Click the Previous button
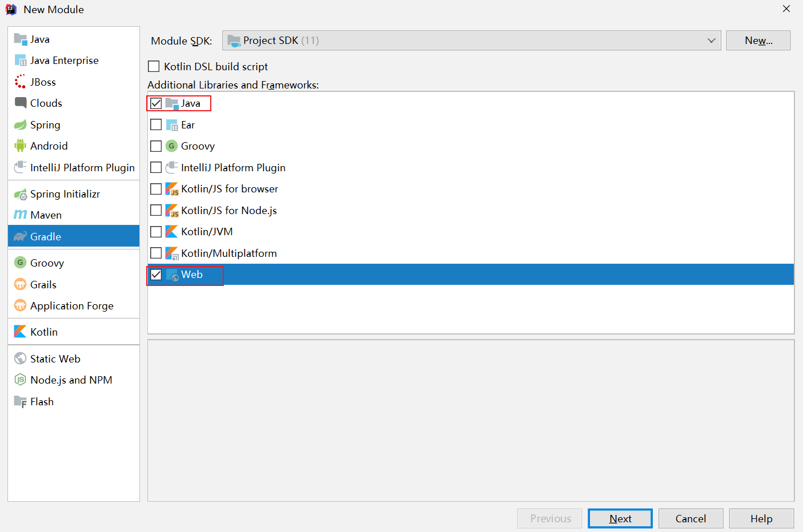 tap(550, 518)
